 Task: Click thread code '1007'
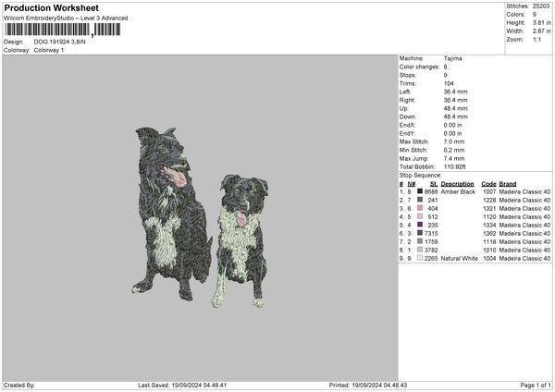[489, 191]
